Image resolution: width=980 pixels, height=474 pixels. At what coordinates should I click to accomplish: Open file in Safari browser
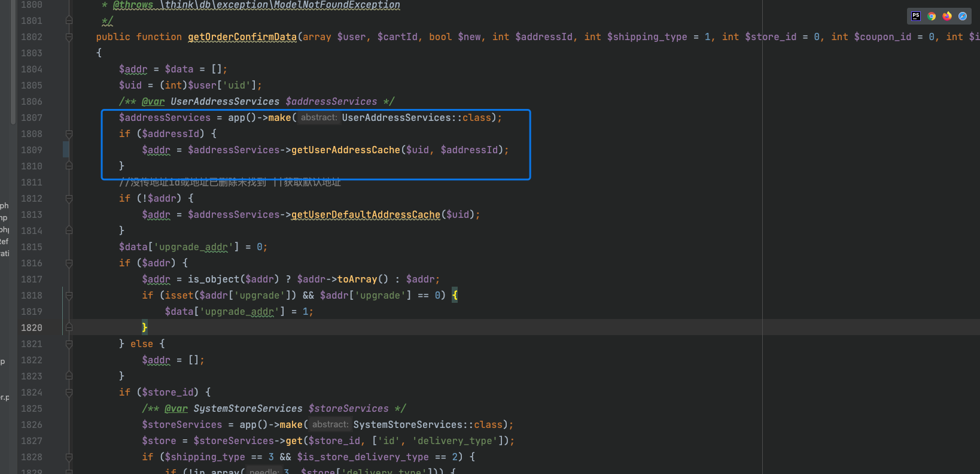(x=963, y=16)
